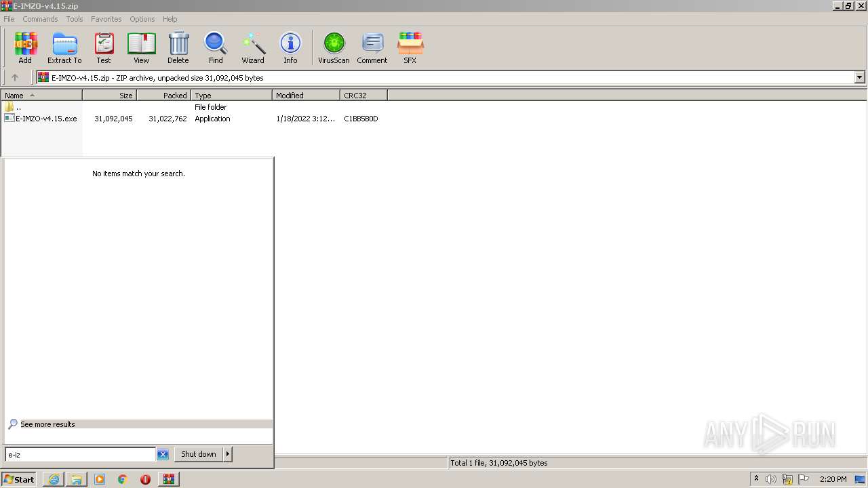The image size is (868, 488).
Task: Click the Add archive toolbar icon
Action: click(x=25, y=47)
